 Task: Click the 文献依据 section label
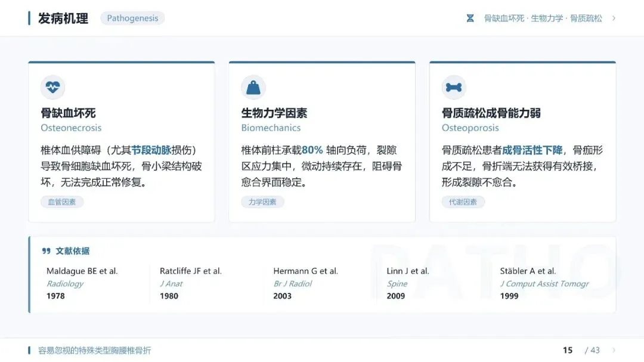[x=73, y=250]
